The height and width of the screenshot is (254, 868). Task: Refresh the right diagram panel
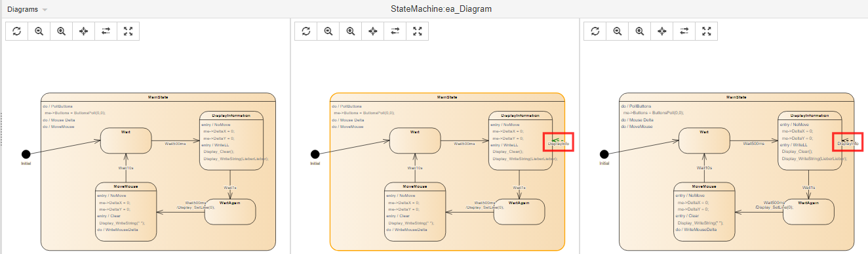click(595, 31)
